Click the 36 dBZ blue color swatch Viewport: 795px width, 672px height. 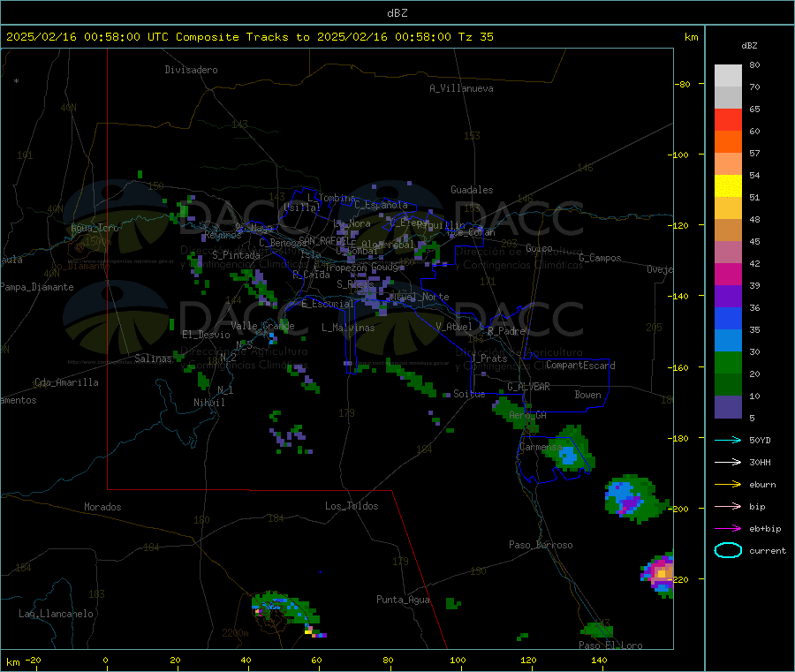click(x=728, y=318)
